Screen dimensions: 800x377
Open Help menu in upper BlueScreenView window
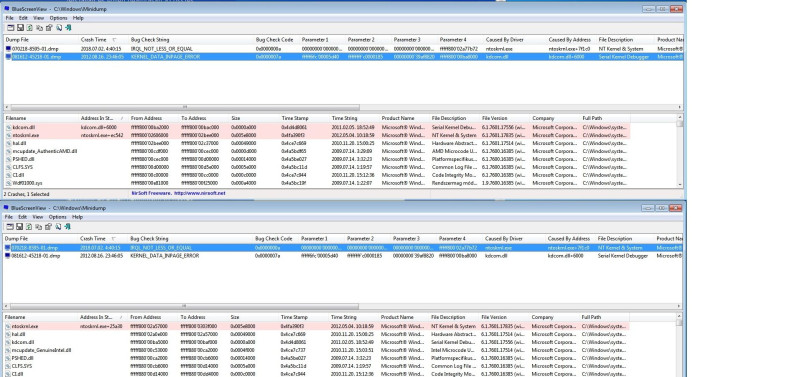(x=78, y=18)
